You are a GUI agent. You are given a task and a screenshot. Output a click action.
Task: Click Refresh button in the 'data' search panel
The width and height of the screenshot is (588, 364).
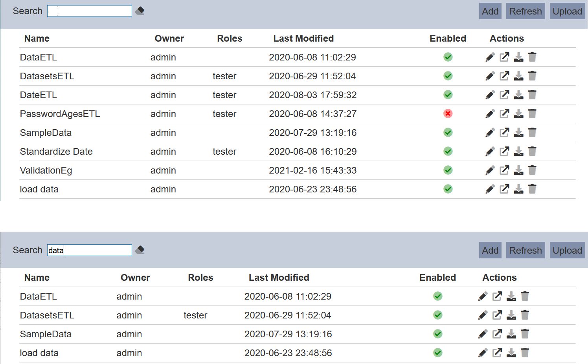click(525, 251)
